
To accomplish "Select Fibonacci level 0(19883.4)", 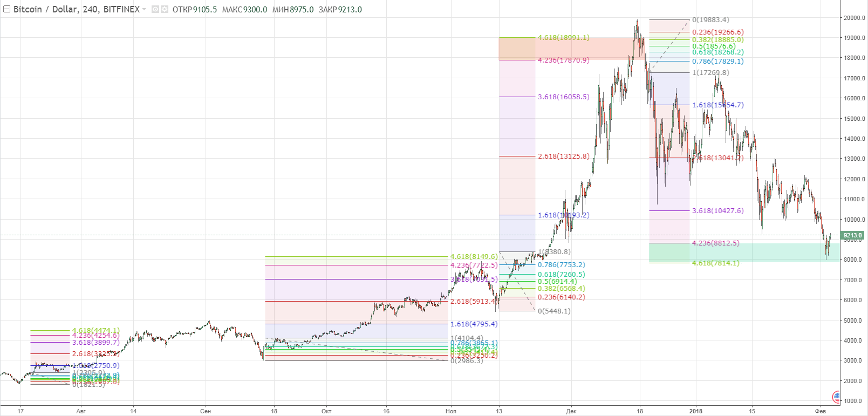I will click(x=710, y=19).
